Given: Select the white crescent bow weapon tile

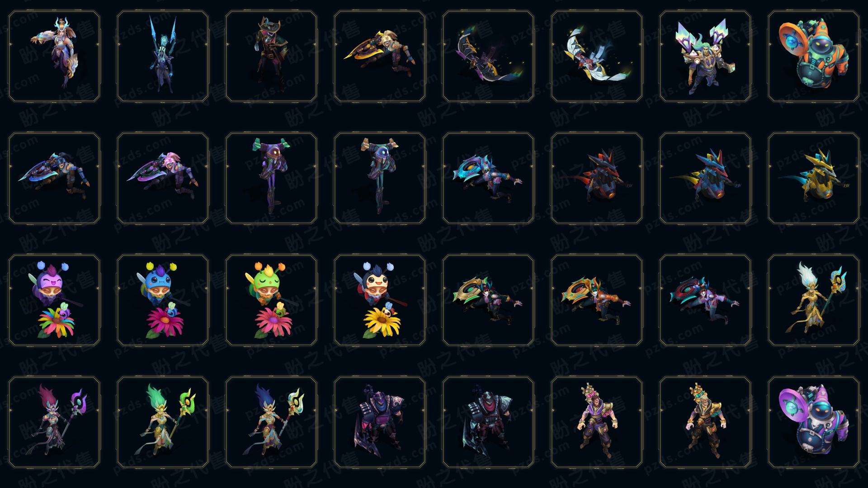Looking at the screenshot, I should click(x=597, y=56).
